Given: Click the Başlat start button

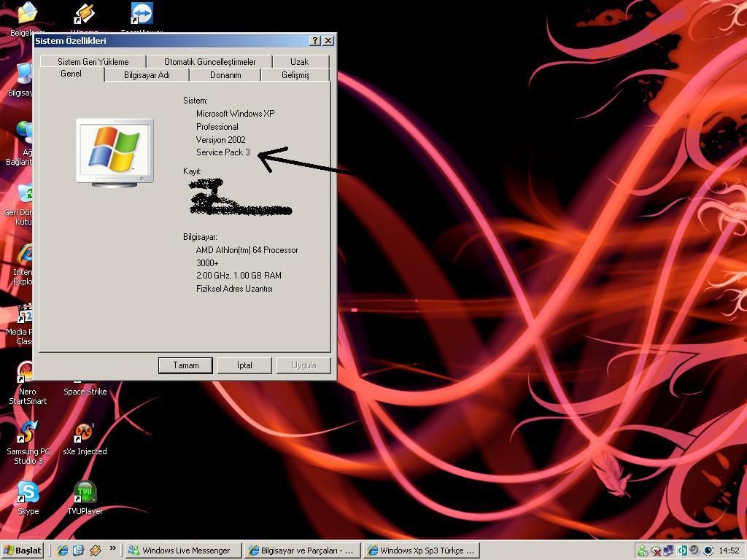Looking at the screenshot, I should [x=23, y=551].
